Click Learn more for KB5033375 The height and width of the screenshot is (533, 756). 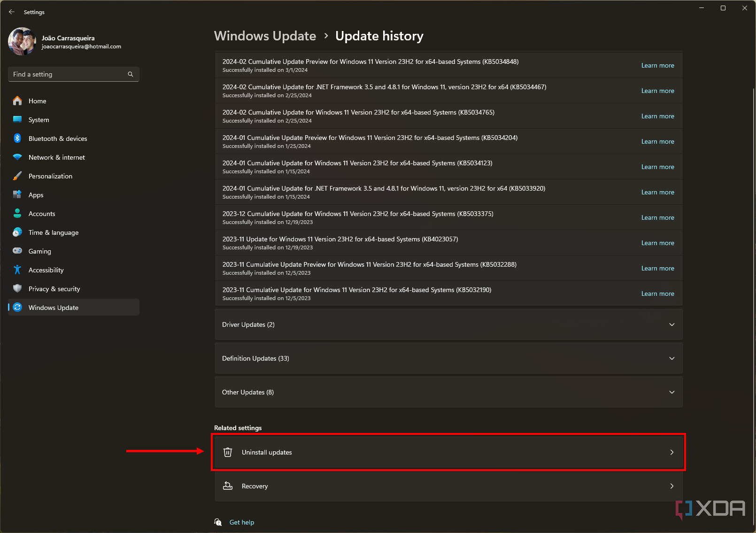point(657,217)
